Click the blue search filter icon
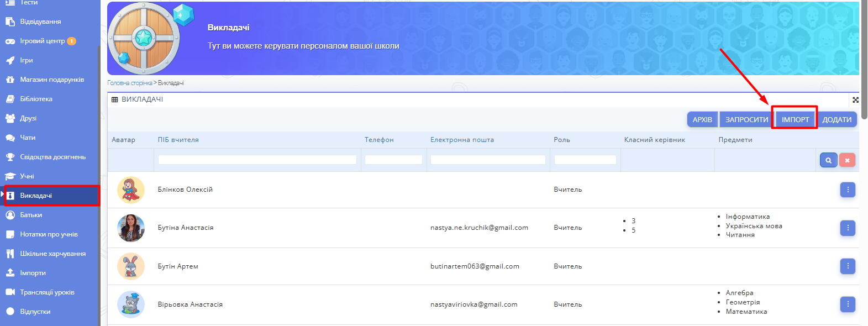 [828, 160]
